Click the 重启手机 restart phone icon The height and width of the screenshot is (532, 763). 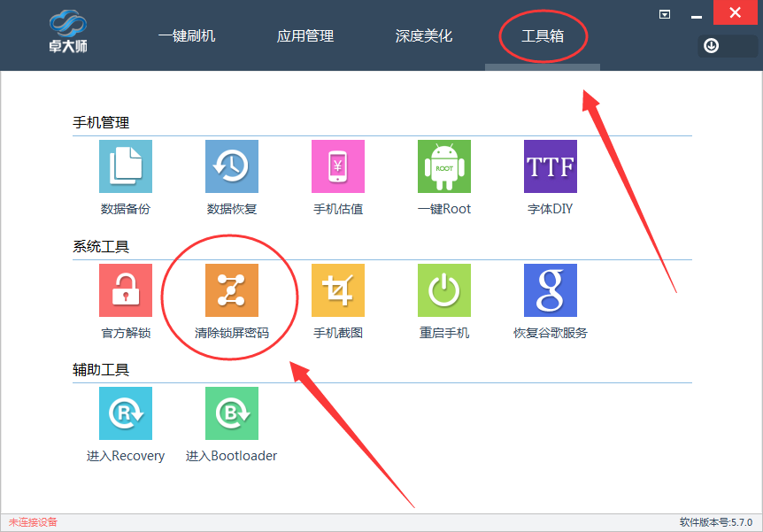coord(443,289)
